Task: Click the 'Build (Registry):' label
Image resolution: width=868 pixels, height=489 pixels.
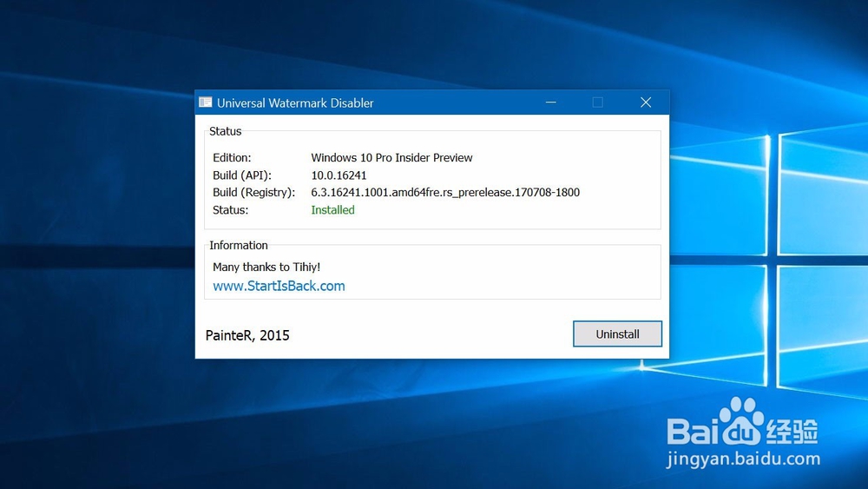Action: coord(253,192)
